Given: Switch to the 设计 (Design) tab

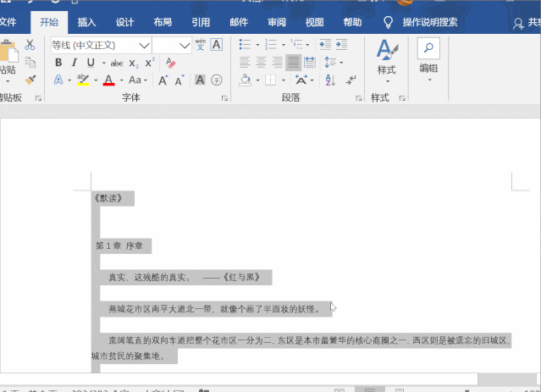Looking at the screenshot, I should click(x=124, y=22).
